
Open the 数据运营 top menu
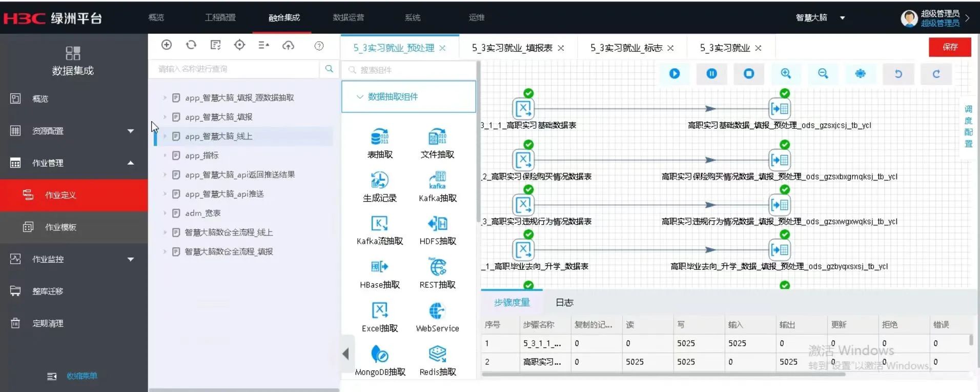point(349,17)
